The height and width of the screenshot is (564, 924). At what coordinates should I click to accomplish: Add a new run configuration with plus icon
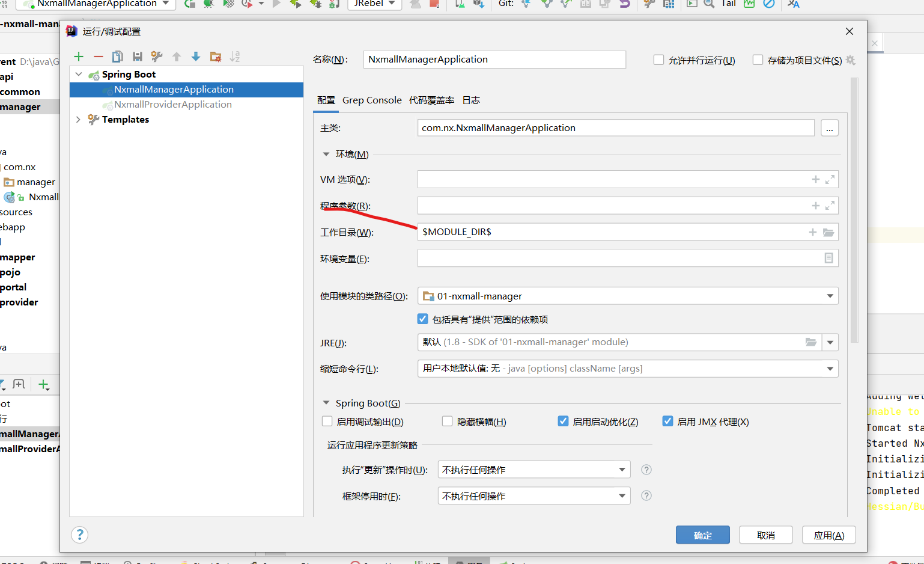coord(79,57)
